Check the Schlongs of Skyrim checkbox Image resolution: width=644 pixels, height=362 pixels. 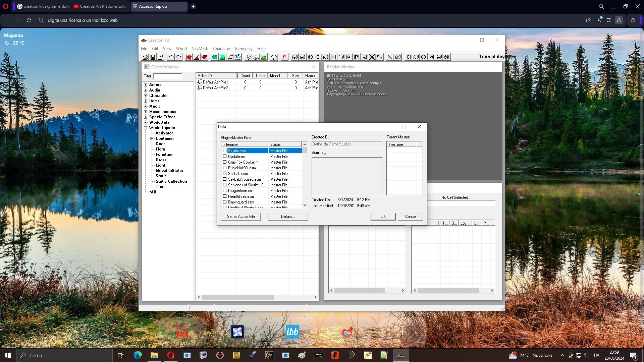pyautogui.click(x=225, y=185)
